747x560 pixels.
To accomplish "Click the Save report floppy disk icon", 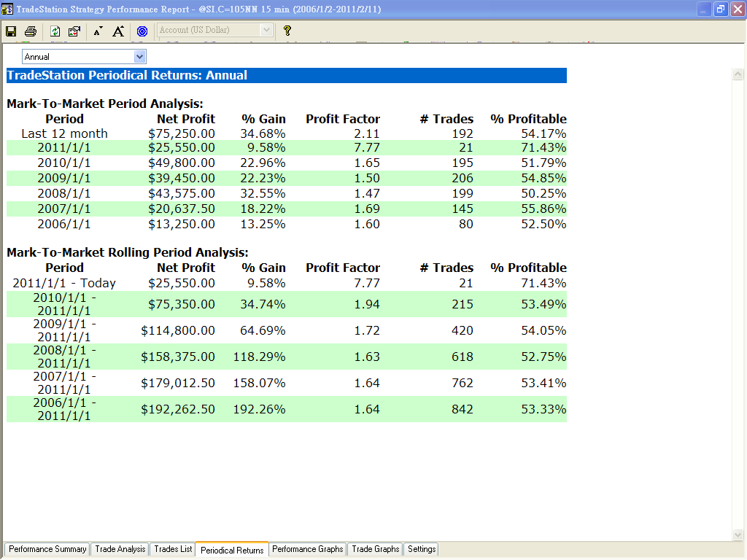I will (x=11, y=31).
